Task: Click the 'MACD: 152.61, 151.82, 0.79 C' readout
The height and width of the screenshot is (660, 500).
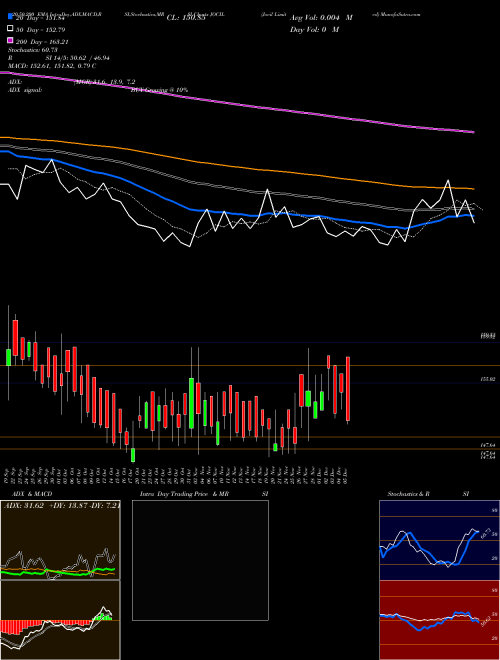Action: pos(52,66)
